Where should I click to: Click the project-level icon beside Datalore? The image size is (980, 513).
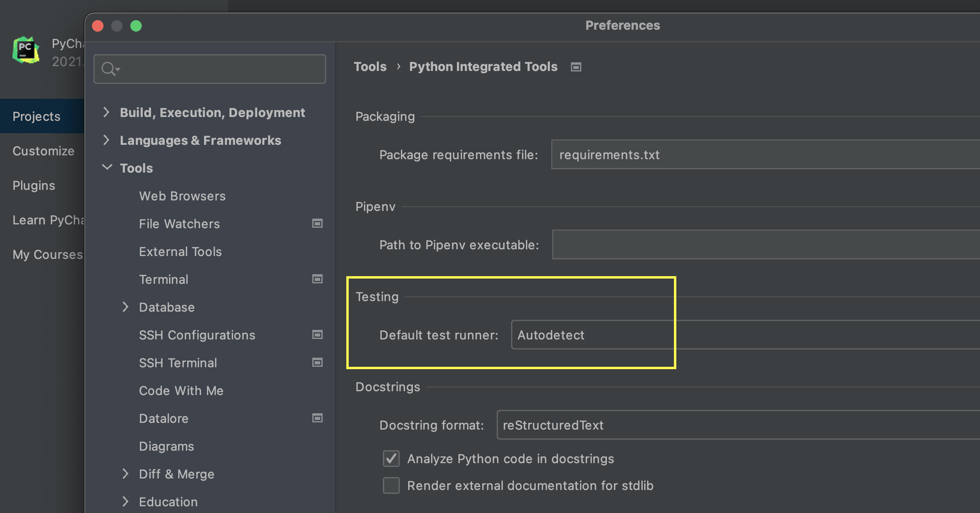tap(317, 418)
